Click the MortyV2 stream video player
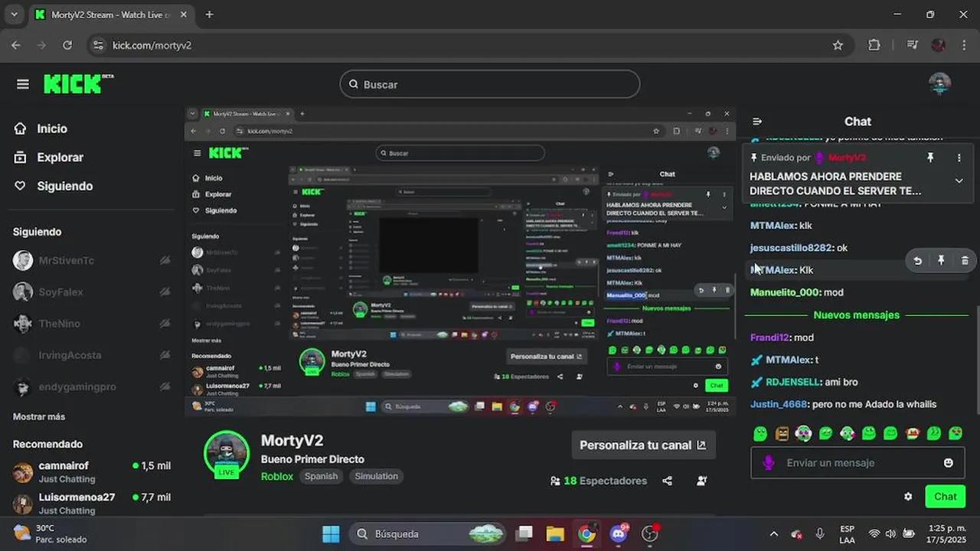The image size is (980, 551). (x=460, y=262)
